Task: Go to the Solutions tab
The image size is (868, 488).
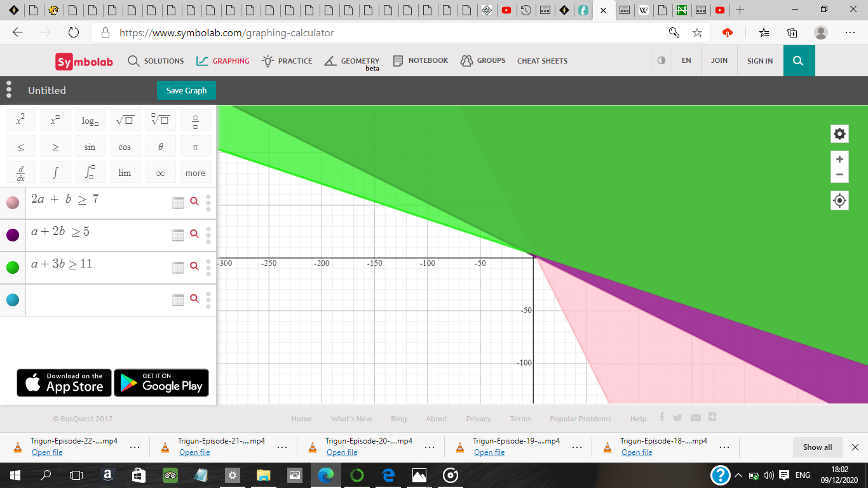Action: 156,61
